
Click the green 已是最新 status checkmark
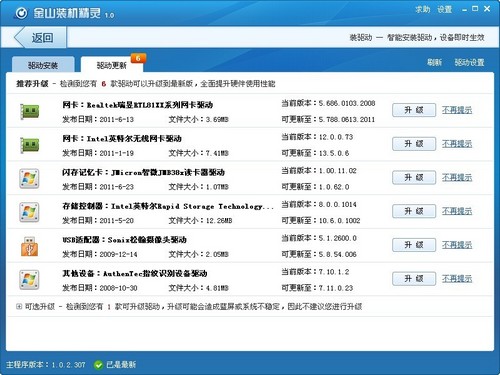coord(98,365)
